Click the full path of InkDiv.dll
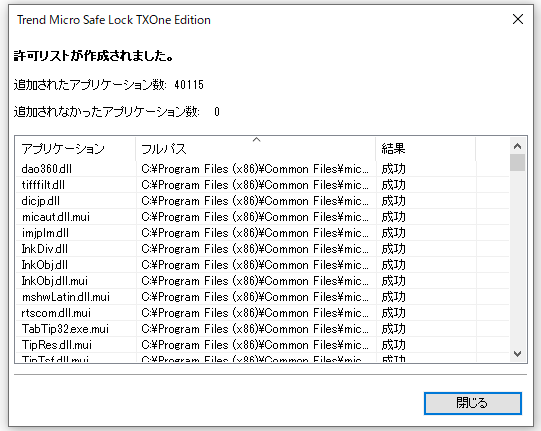The image size is (541, 431). coord(255,249)
